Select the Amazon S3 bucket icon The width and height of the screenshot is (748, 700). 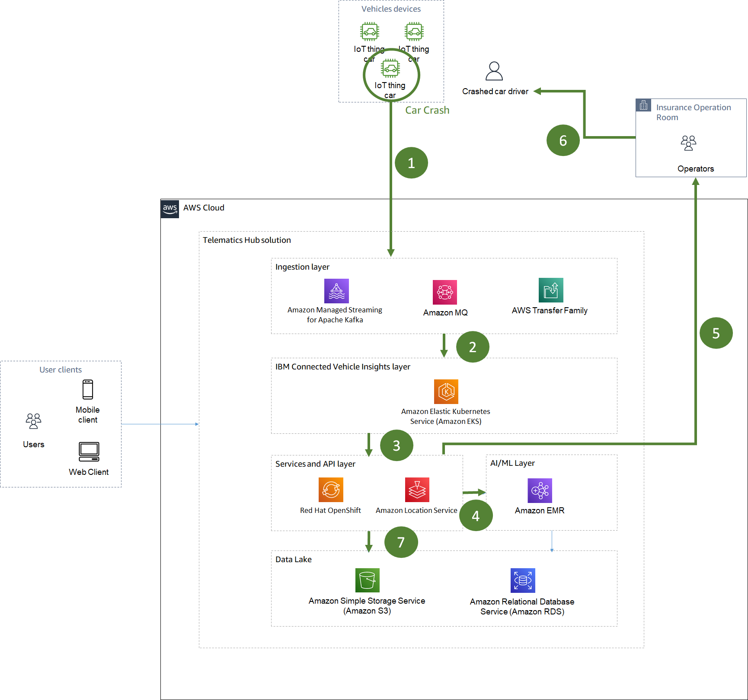[368, 580]
